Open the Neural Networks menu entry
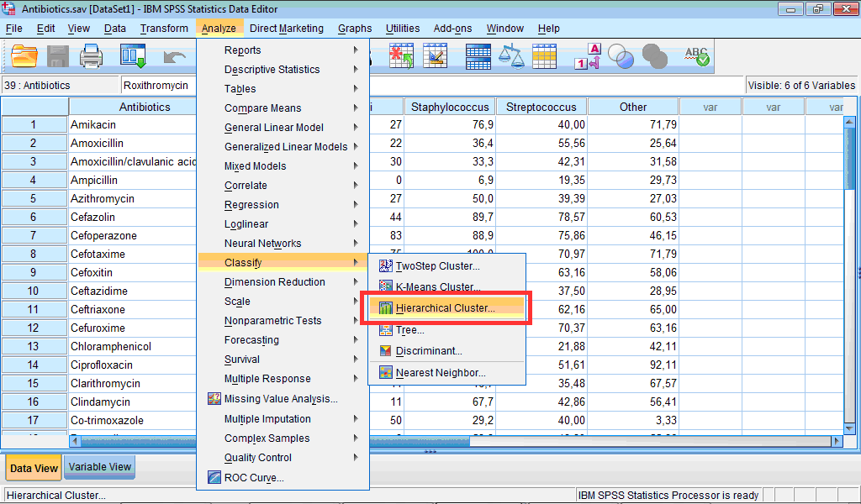Image resolution: width=861 pixels, height=504 pixels. (x=283, y=244)
